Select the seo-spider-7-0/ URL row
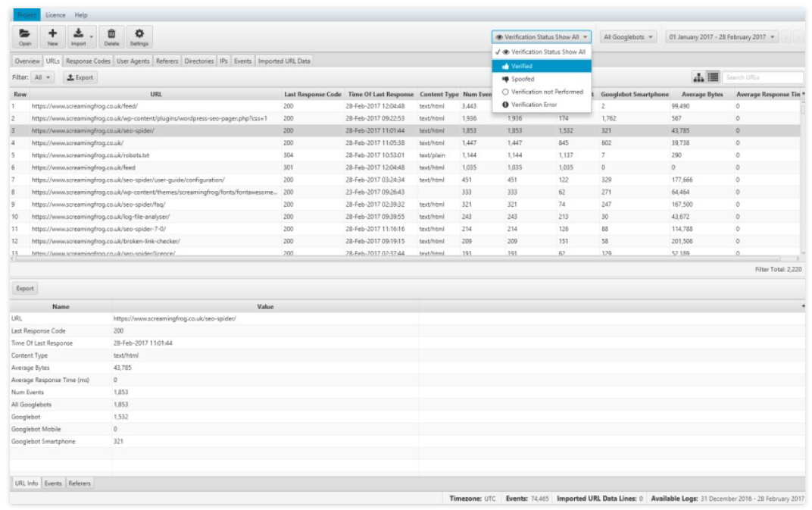 pyautogui.click(x=405, y=229)
